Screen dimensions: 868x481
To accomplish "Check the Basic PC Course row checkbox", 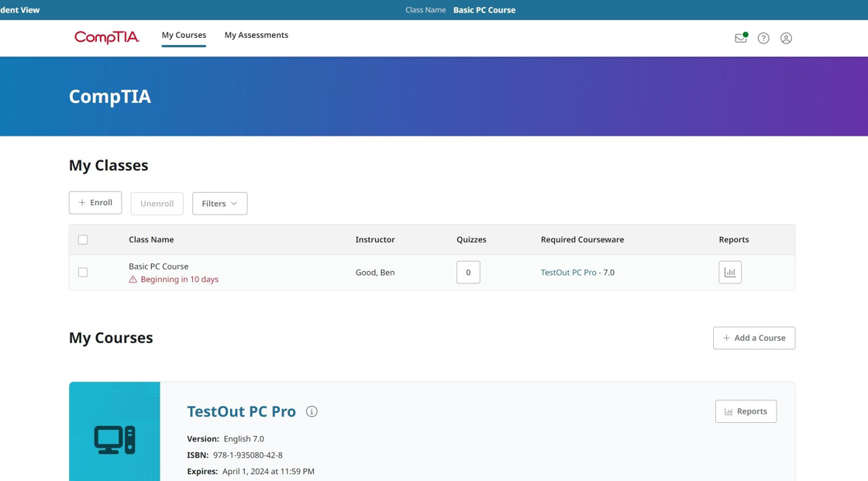I will pos(83,273).
